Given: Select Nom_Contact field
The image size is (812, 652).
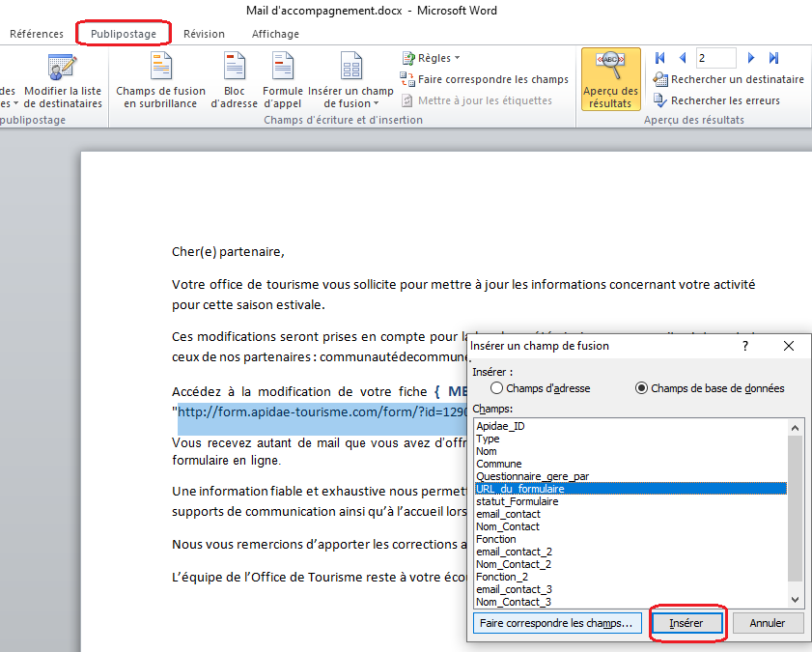Looking at the screenshot, I should [x=630, y=526].
